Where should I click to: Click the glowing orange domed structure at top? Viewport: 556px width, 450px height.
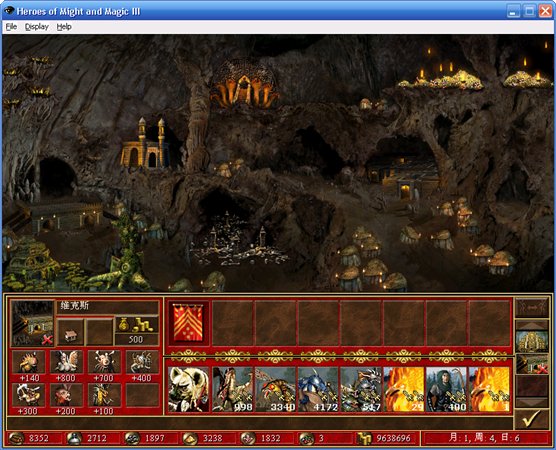[x=245, y=84]
